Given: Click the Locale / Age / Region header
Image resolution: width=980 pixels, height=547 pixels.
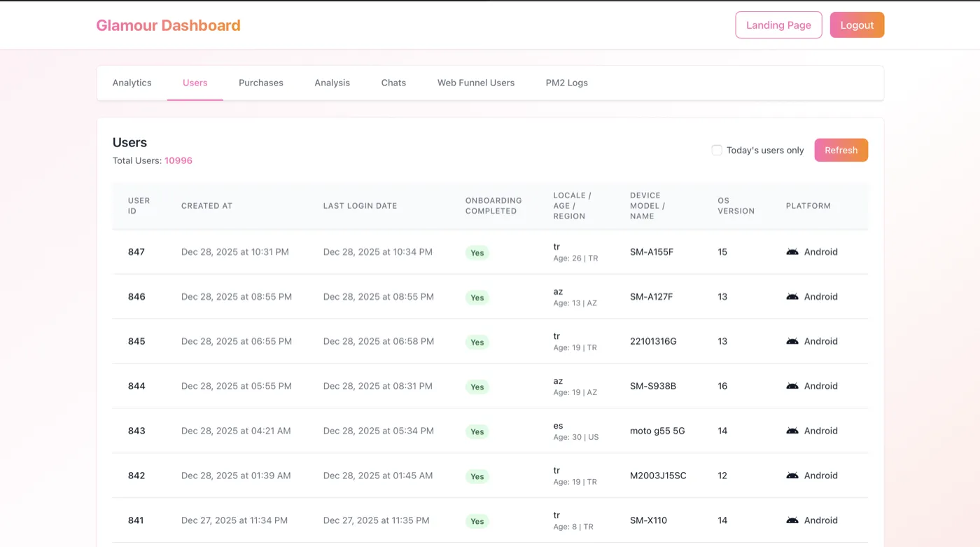Looking at the screenshot, I should 573,206.
